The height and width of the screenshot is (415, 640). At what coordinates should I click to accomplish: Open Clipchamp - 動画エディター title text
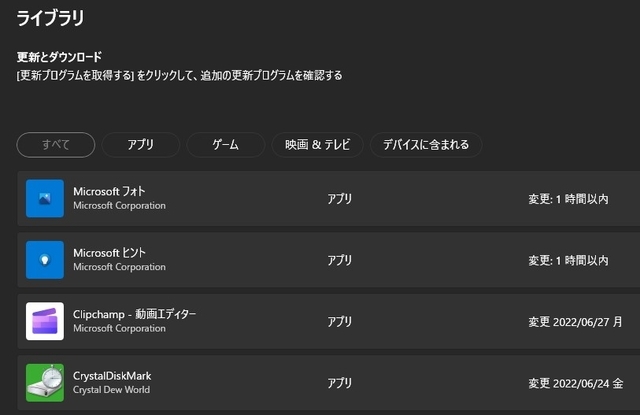pos(135,314)
